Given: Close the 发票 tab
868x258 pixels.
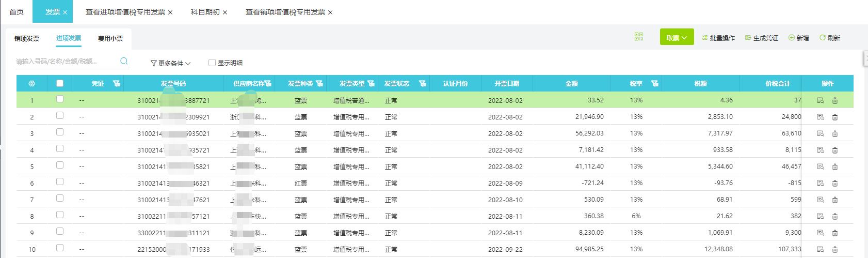Looking at the screenshot, I should point(65,12).
